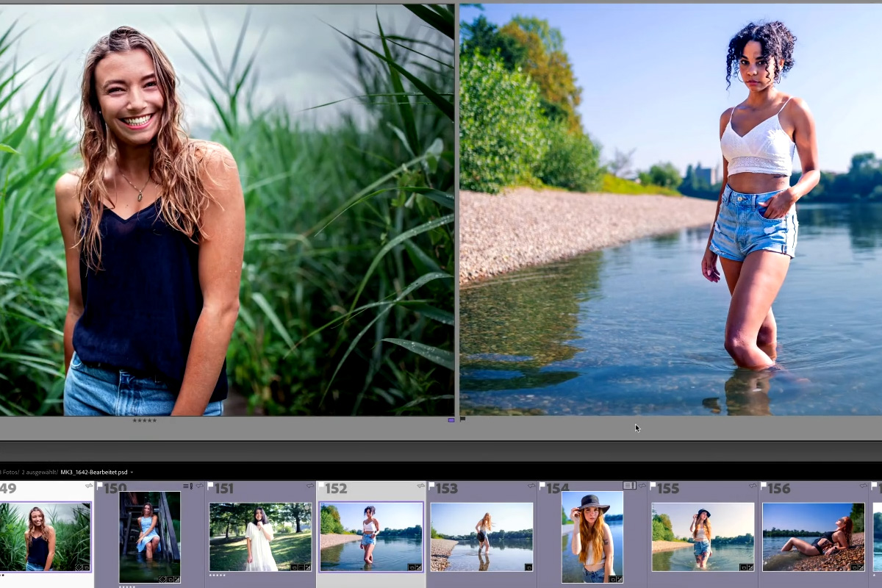The width and height of the screenshot is (882, 588).
Task: Click the develop adjustments badge on photo 156
Action: point(860,567)
